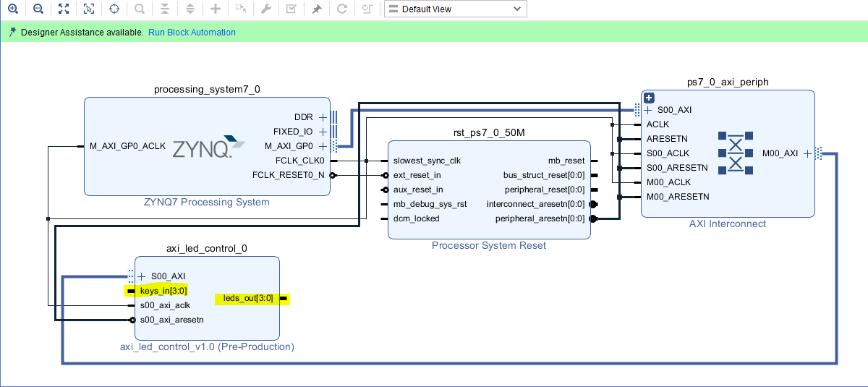Screen dimensions: 868x387
Task: Expand the FIXED_IO interface plus sign
Action: (x=323, y=132)
